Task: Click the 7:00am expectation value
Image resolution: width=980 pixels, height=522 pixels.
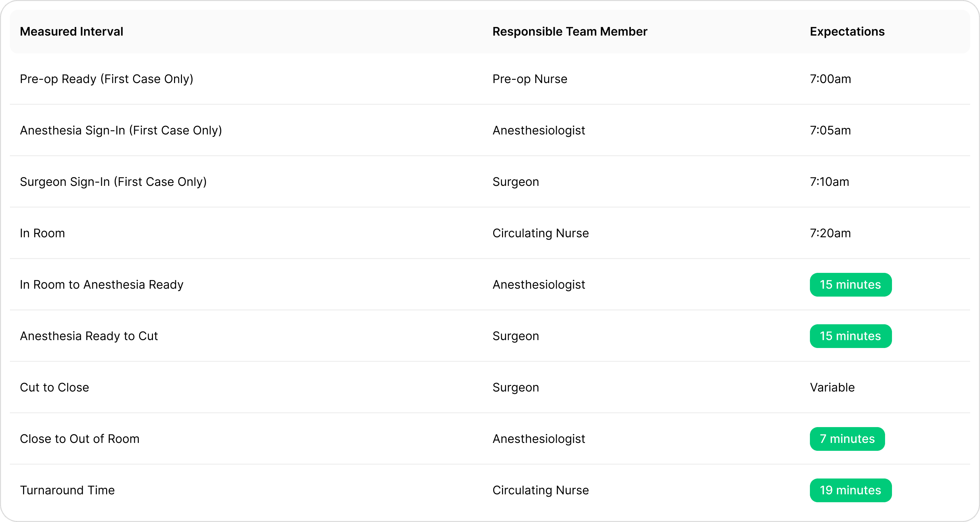Action: 830,79
